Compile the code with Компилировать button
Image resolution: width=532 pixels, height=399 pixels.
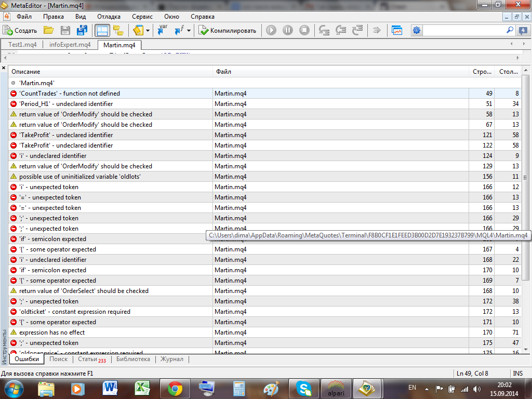coord(228,31)
